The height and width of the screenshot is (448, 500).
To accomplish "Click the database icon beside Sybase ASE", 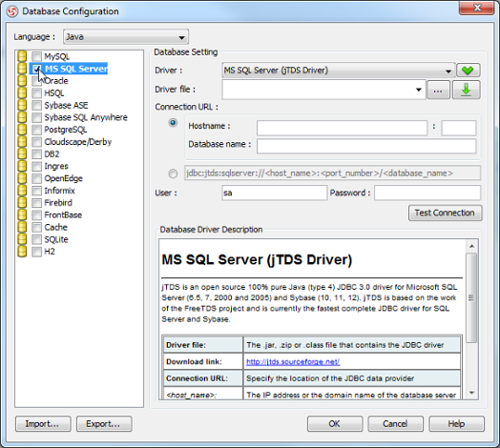I will [22, 105].
